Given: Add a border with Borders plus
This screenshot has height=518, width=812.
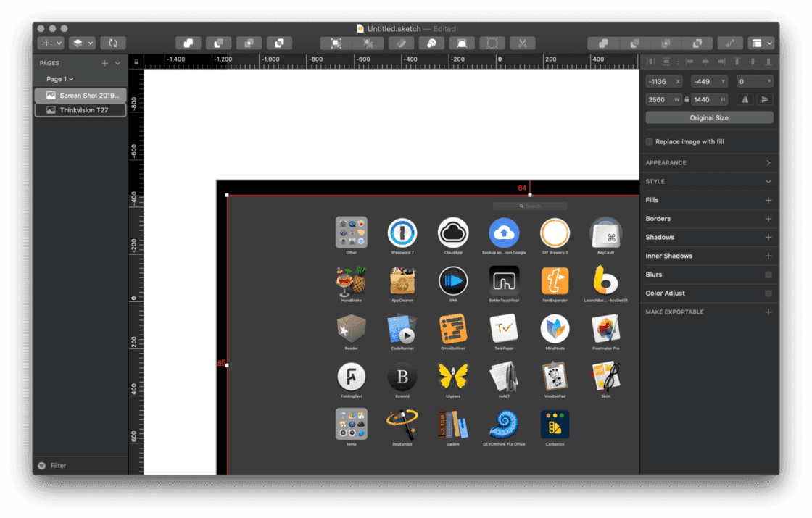Looking at the screenshot, I should tap(768, 218).
